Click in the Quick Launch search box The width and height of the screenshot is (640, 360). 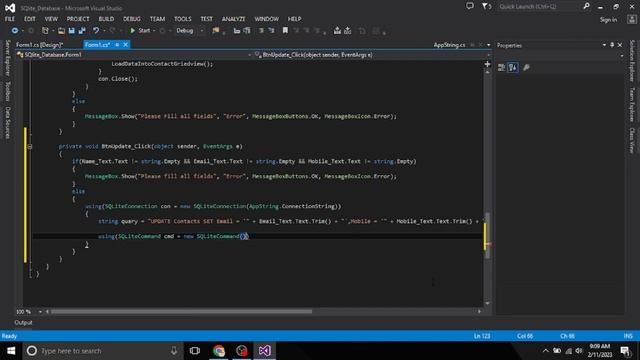point(538,7)
